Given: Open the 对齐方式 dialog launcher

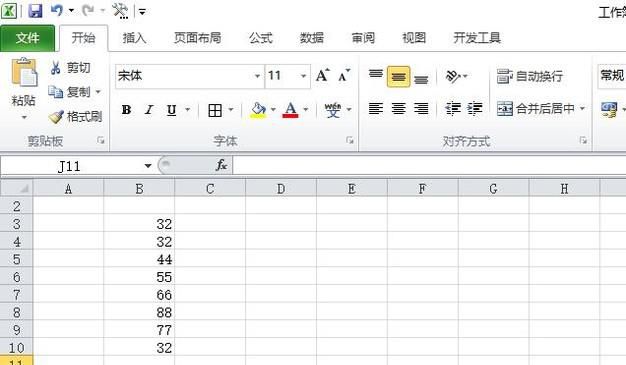Looking at the screenshot, I should tap(583, 141).
